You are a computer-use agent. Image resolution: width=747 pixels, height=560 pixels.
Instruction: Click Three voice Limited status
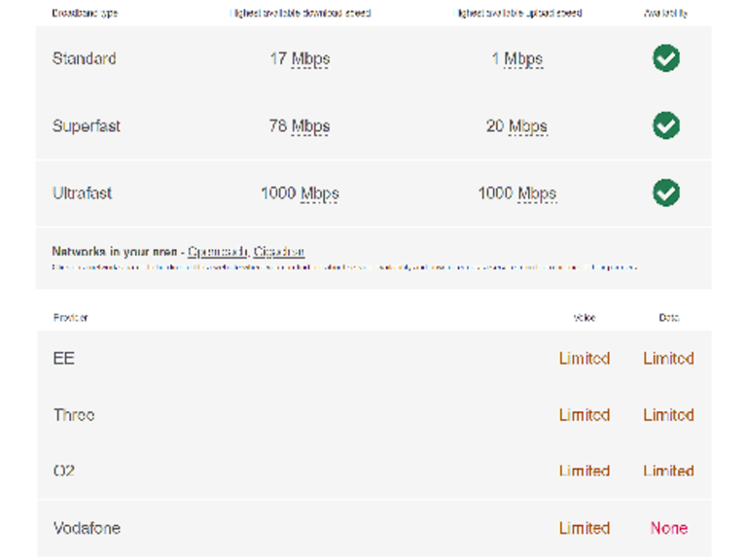tap(584, 415)
